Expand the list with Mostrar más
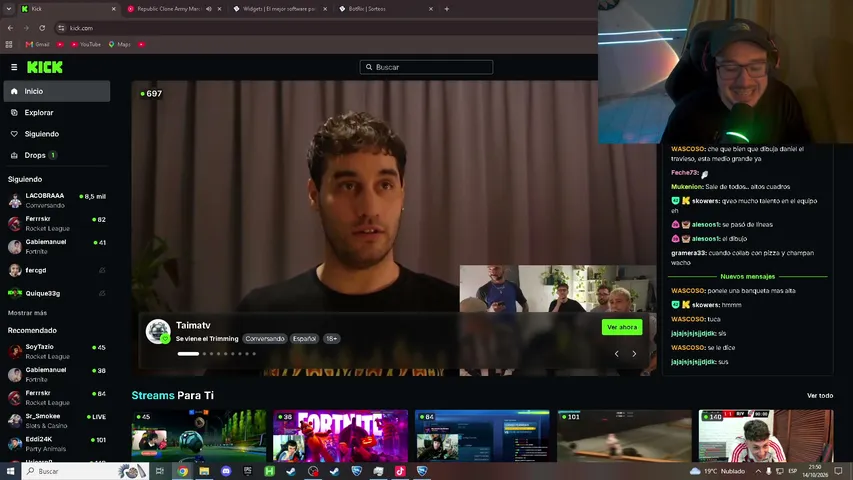853x480 pixels. click(x=27, y=313)
